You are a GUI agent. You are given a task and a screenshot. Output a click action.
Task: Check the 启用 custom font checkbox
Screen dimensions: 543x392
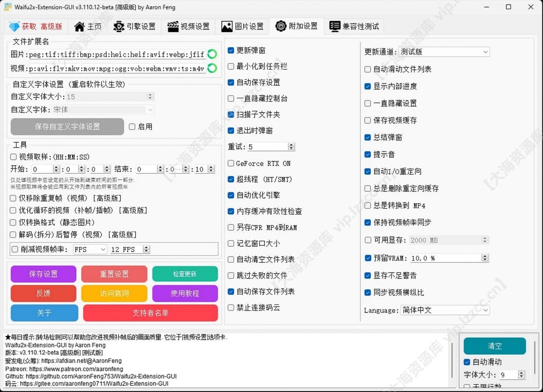pyautogui.click(x=132, y=127)
